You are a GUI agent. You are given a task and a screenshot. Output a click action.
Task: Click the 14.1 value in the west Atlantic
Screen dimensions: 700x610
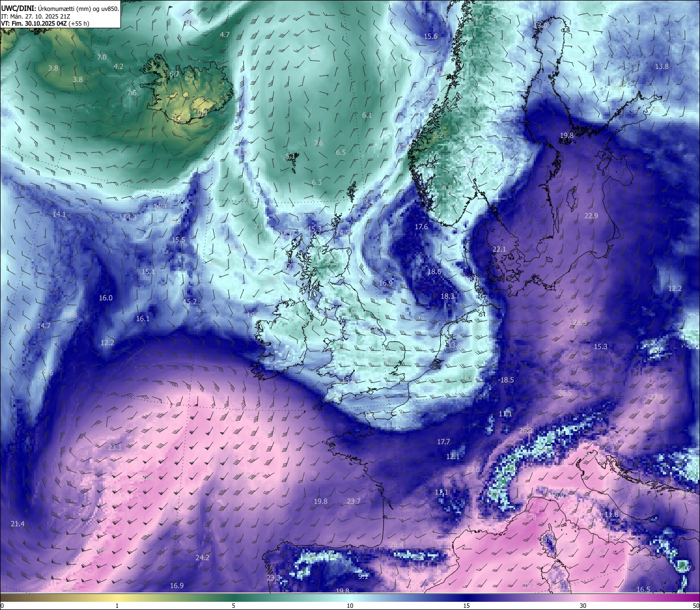point(59,214)
